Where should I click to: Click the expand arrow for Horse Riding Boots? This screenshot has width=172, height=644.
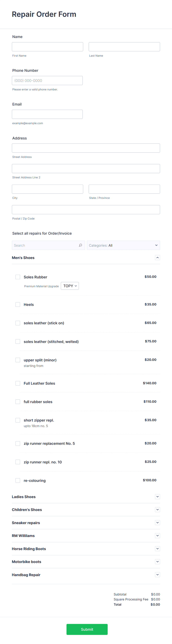[x=157, y=548]
